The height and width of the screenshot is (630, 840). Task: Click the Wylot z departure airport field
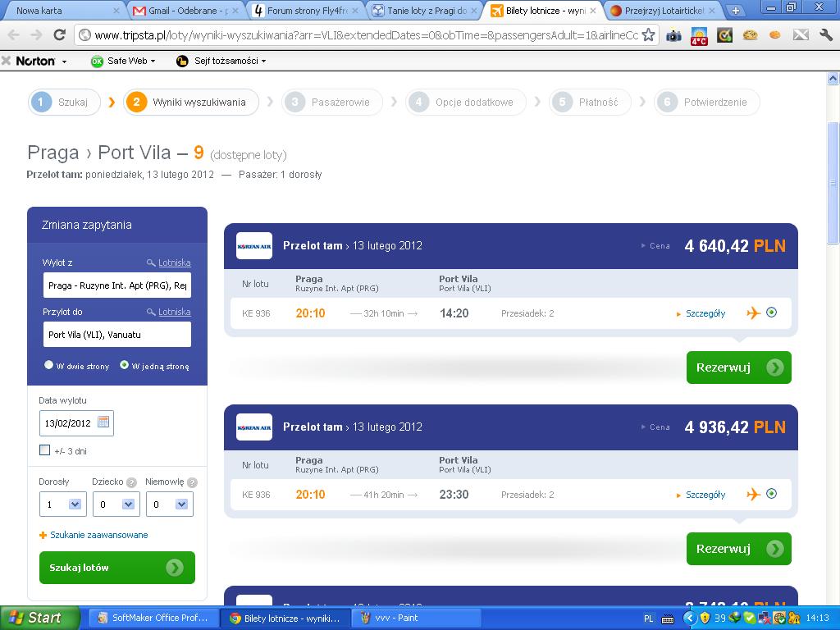click(116, 285)
